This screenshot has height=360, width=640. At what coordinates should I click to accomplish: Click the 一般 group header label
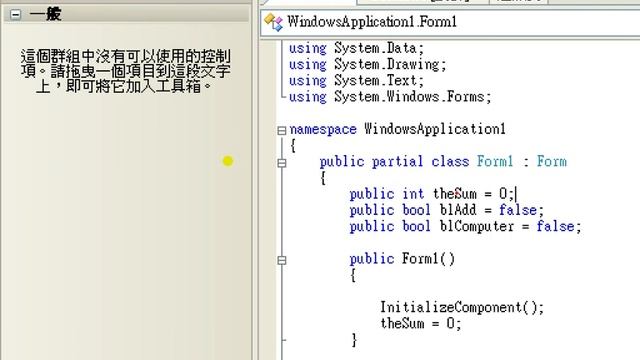pyautogui.click(x=45, y=14)
